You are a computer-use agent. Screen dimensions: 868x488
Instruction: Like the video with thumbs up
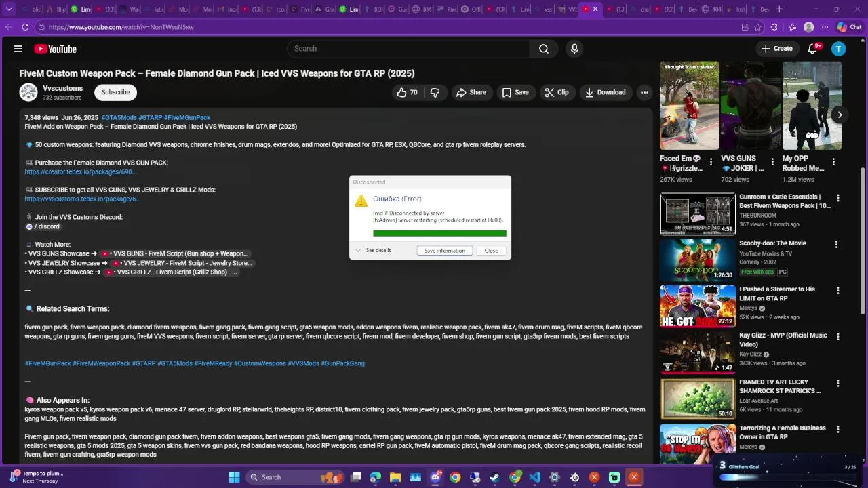pyautogui.click(x=408, y=92)
